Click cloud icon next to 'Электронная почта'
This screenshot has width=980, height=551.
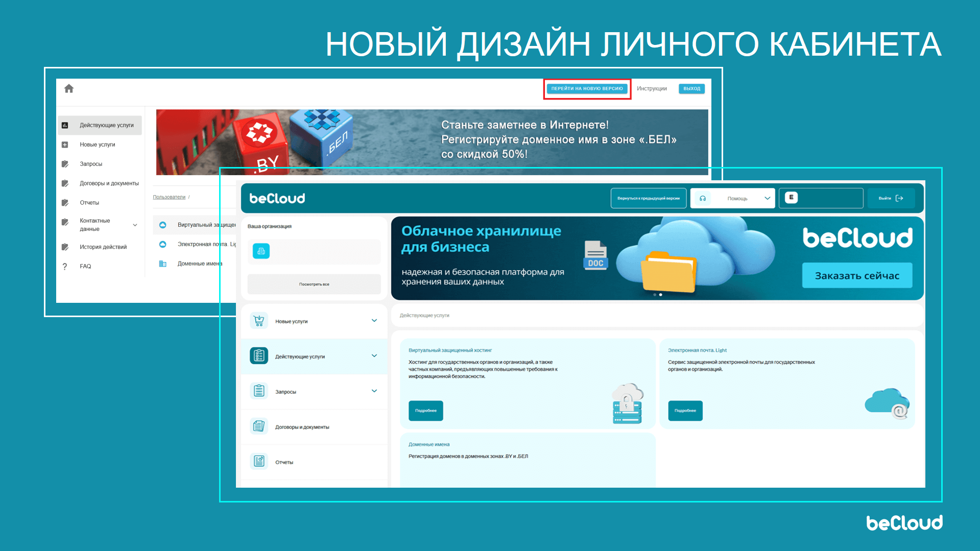pyautogui.click(x=163, y=244)
